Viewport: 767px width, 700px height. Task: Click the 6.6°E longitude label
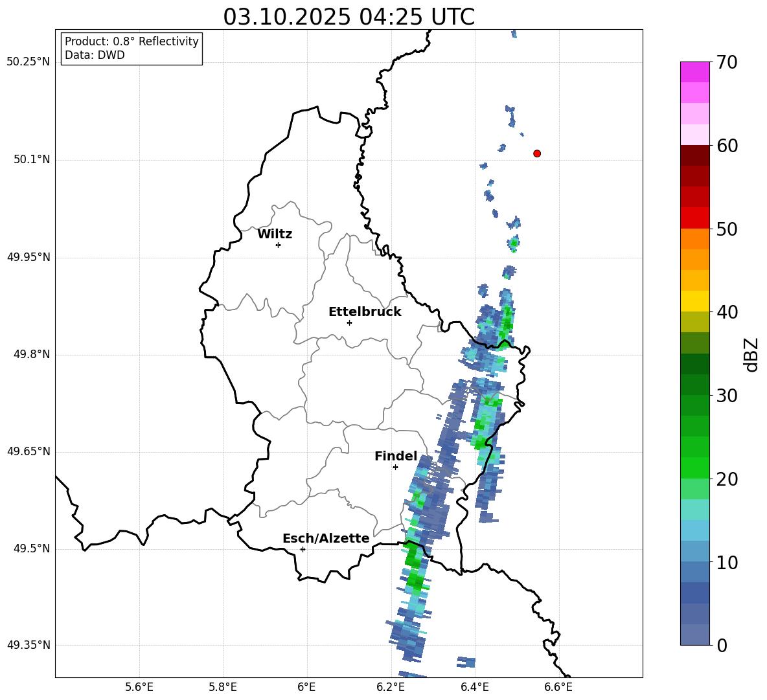(x=558, y=687)
